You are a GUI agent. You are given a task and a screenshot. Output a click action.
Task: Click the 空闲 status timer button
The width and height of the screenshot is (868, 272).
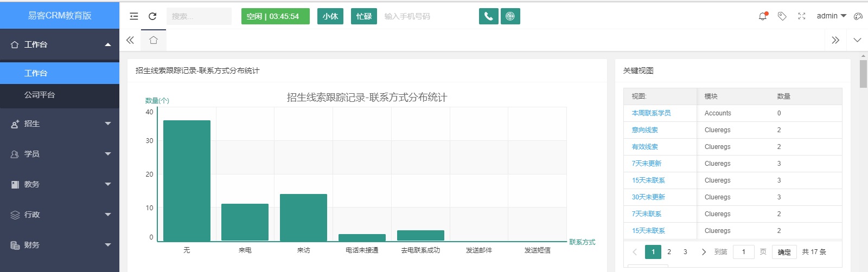(276, 16)
